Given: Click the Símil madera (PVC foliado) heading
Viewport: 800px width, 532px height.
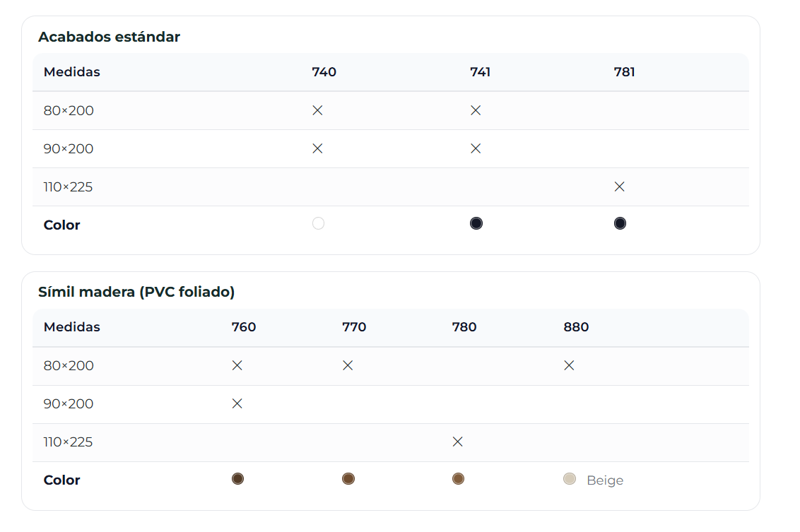Looking at the screenshot, I should (136, 292).
